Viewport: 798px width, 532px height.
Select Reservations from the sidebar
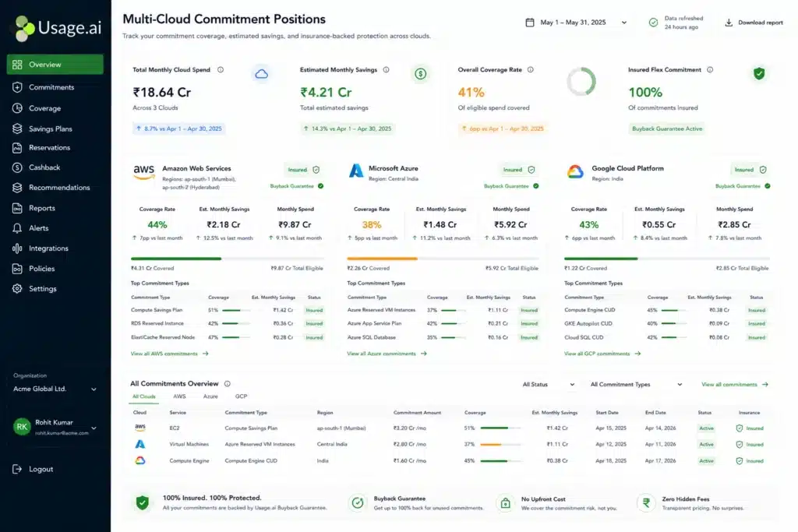point(49,147)
